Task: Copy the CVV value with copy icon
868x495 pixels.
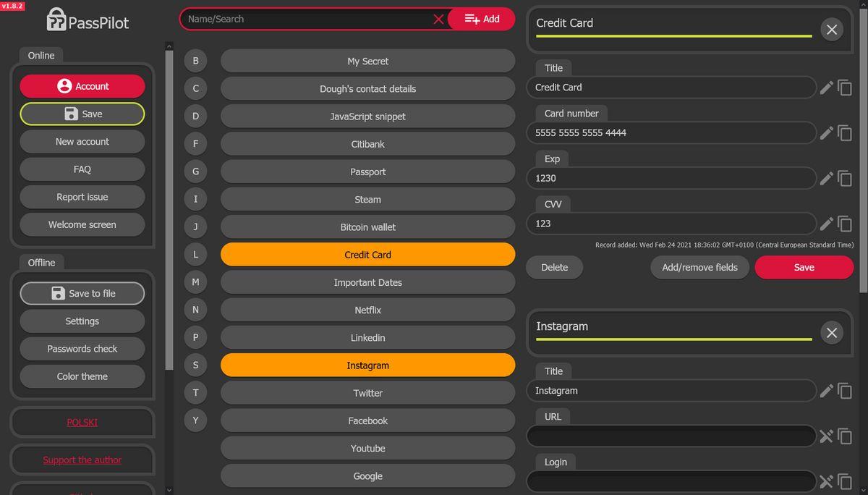Action: [845, 224]
